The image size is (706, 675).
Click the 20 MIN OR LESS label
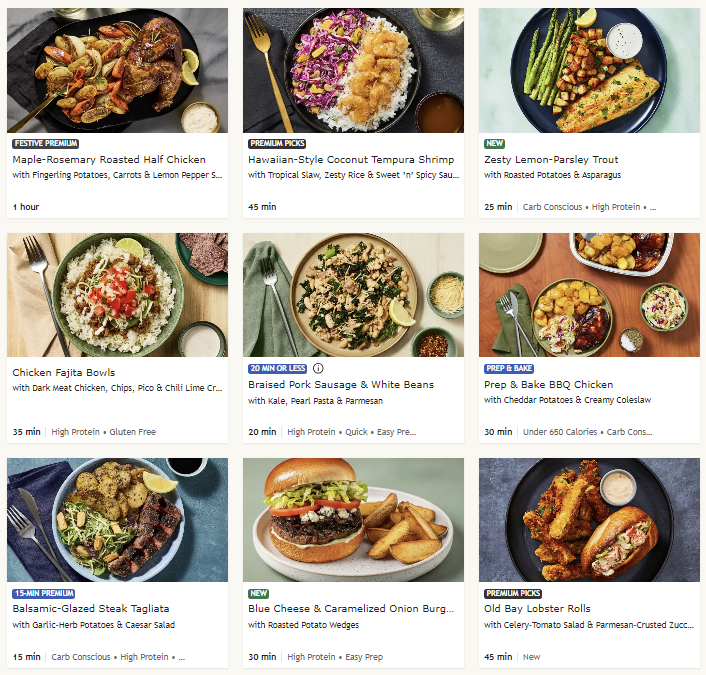coord(277,368)
